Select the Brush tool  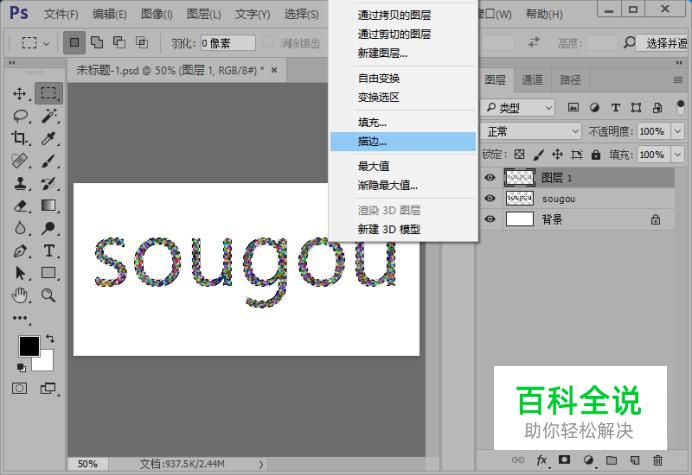[49, 161]
